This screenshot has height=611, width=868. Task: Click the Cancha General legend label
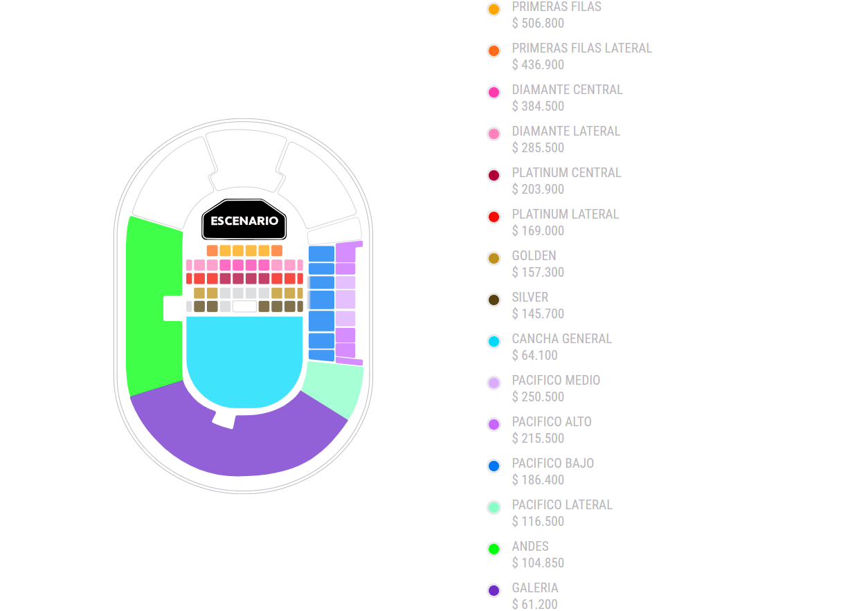561,339
